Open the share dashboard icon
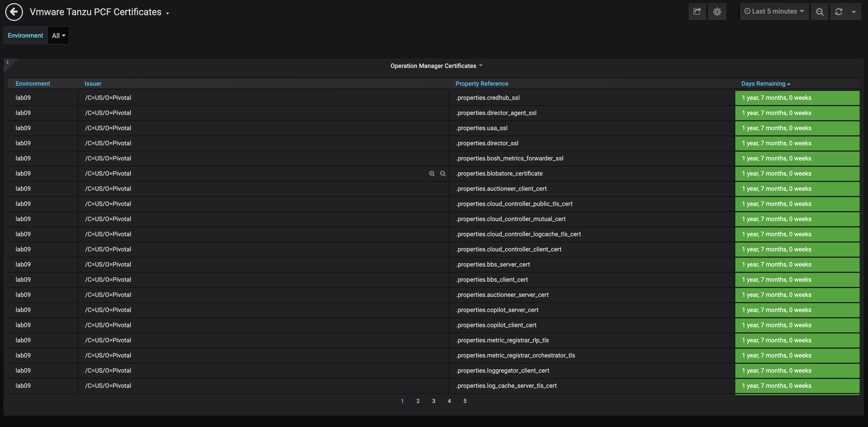Screen dimensions: 868x427 pyautogui.click(x=697, y=12)
